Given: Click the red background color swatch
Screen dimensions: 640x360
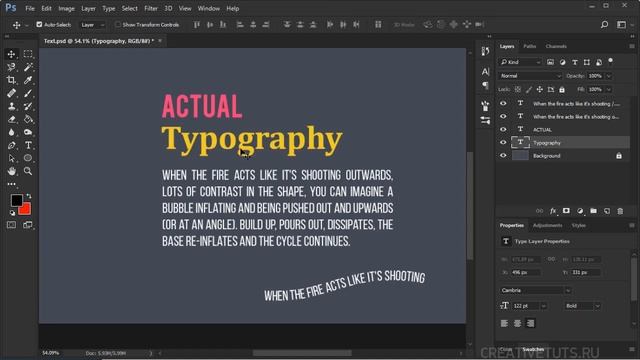Looking at the screenshot, I should tap(26, 210).
